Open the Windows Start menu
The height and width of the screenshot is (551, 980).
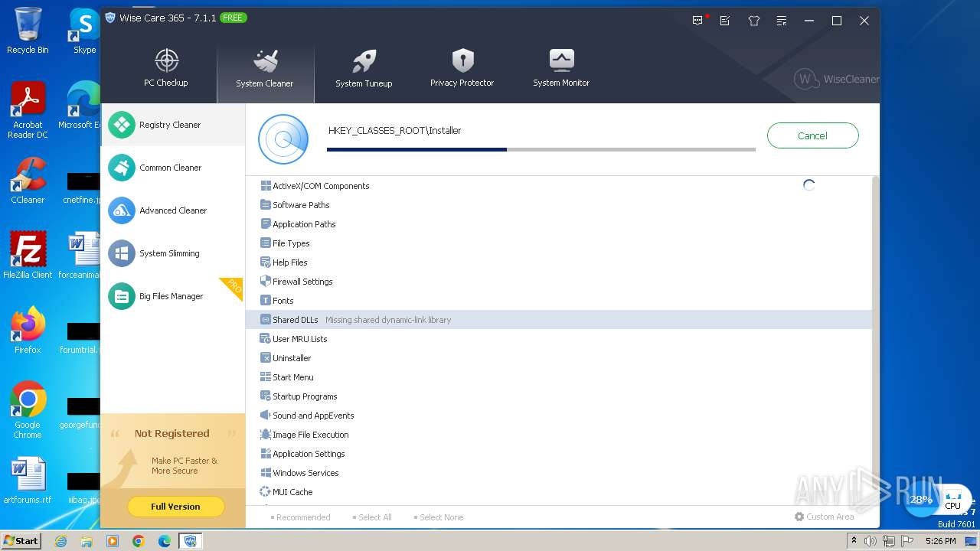(21, 540)
